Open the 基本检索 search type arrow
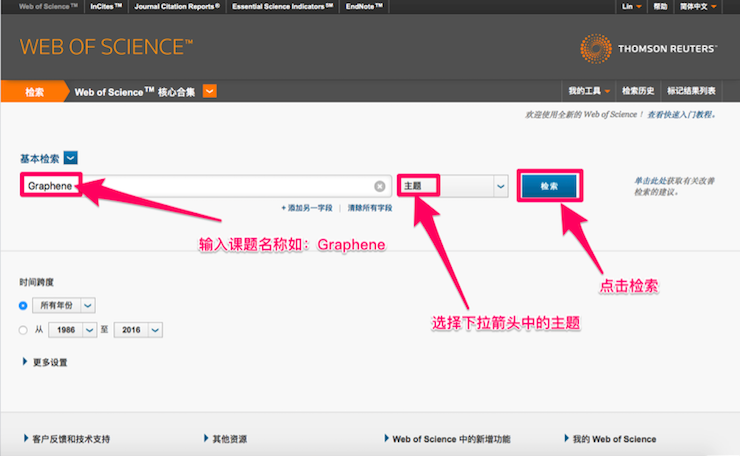This screenshot has height=456, width=740. coord(71,158)
